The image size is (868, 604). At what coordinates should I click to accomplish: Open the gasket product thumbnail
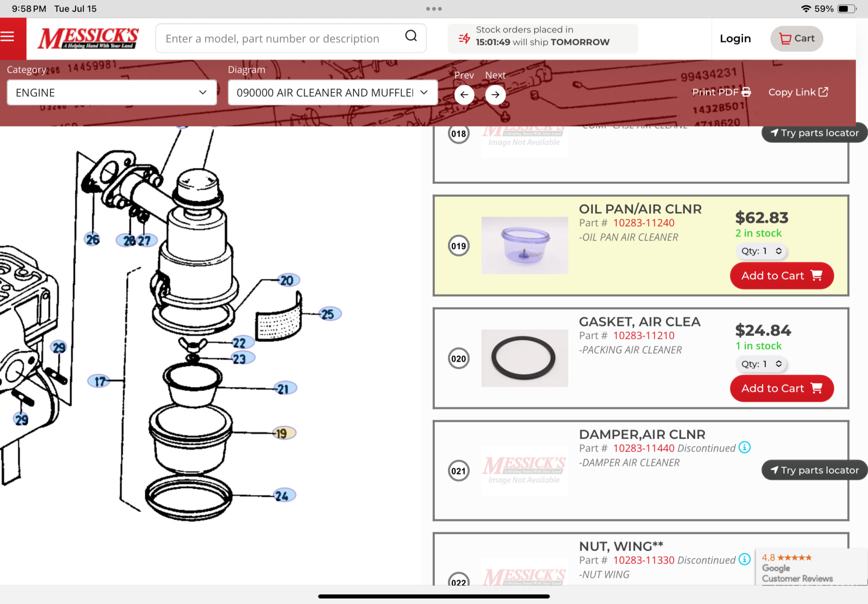click(x=525, y=358)
